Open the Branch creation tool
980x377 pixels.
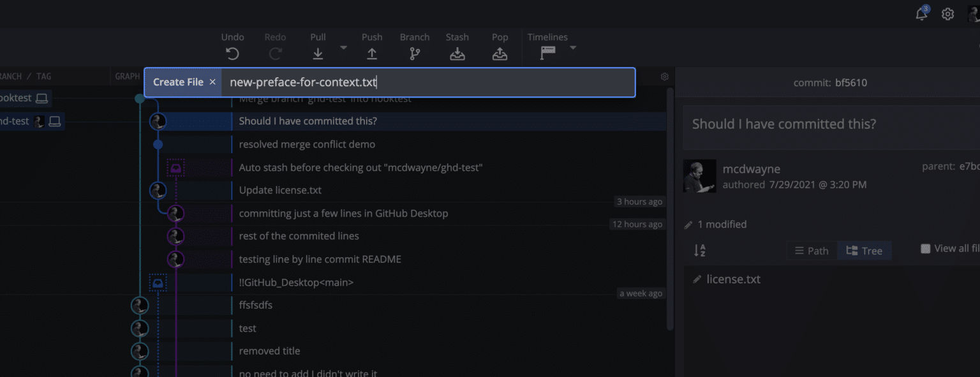[414, 54]
